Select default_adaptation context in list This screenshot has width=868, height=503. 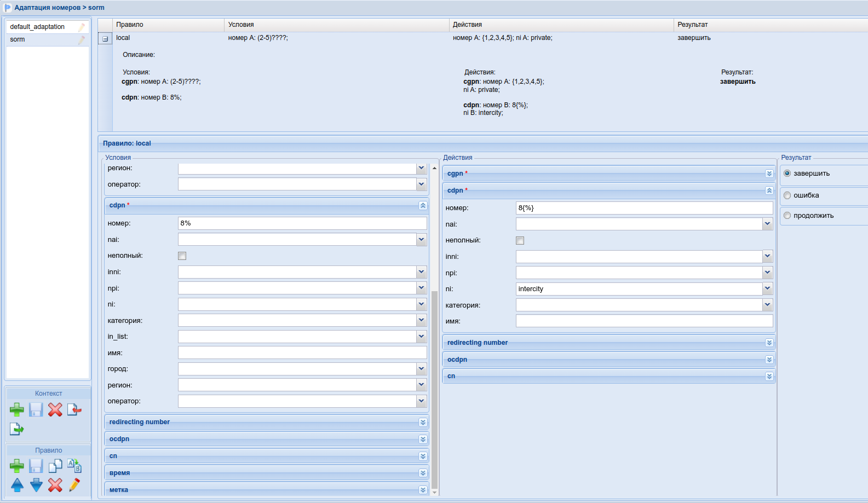pyautogui.click(x=37, y=27)
